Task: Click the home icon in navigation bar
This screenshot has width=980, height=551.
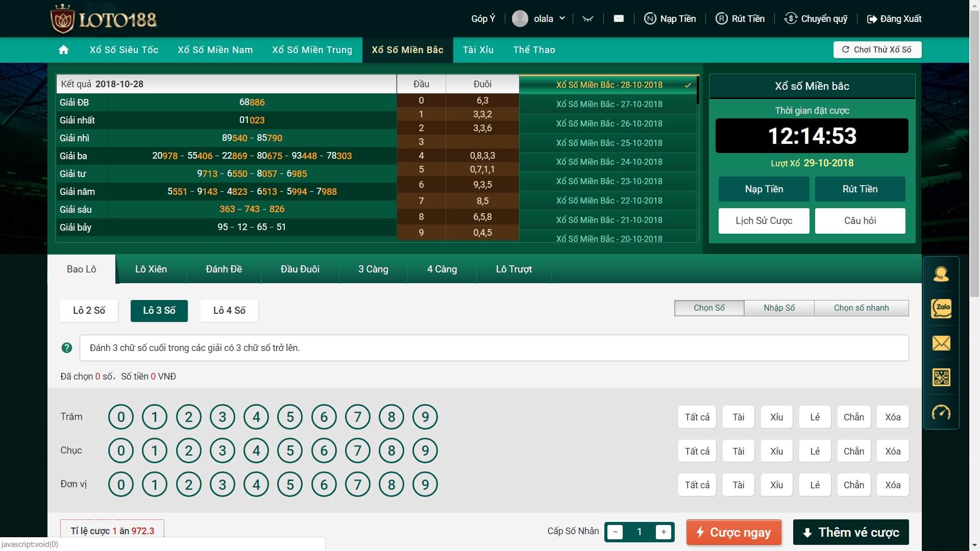Action: 64,50
